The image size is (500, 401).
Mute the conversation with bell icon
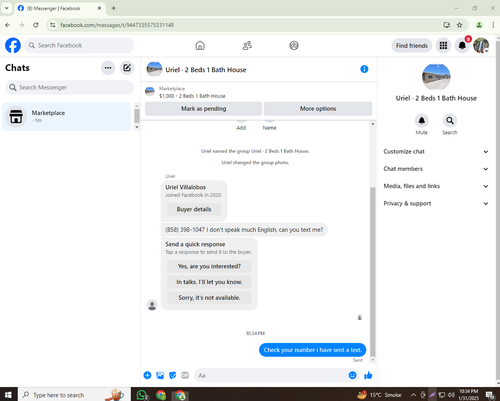[422, 120]
